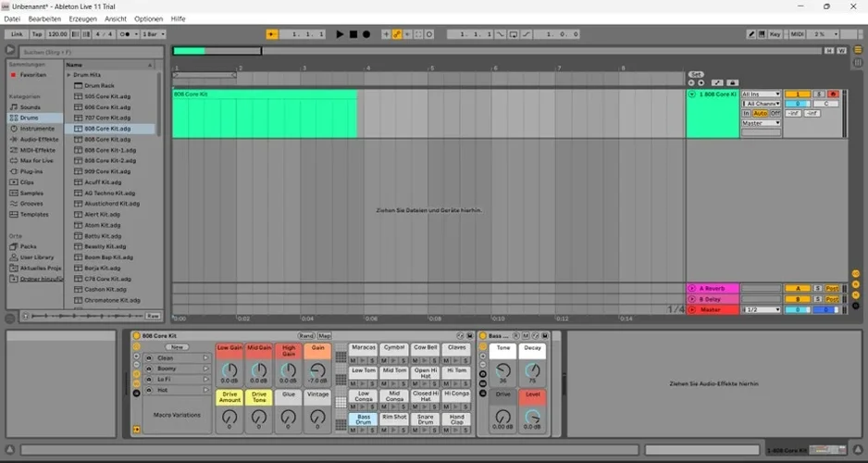The width and height of the screenshot is (868, 463).
Task: Set track monitoring to Auto
Action: click(760, 114)
